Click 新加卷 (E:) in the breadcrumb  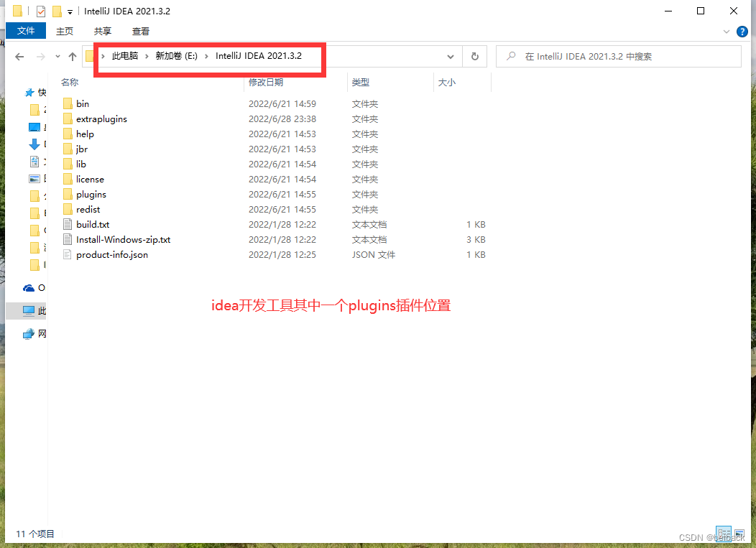click(x=177, y=56)
